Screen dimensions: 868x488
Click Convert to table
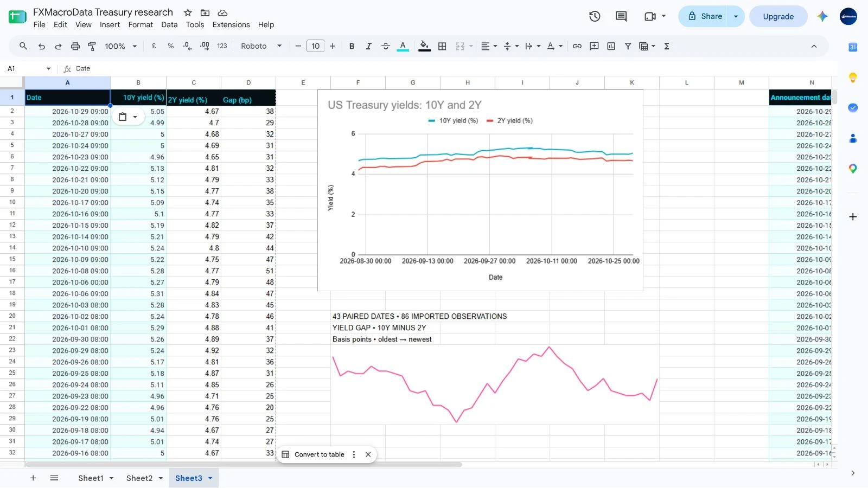coord(313,454)
